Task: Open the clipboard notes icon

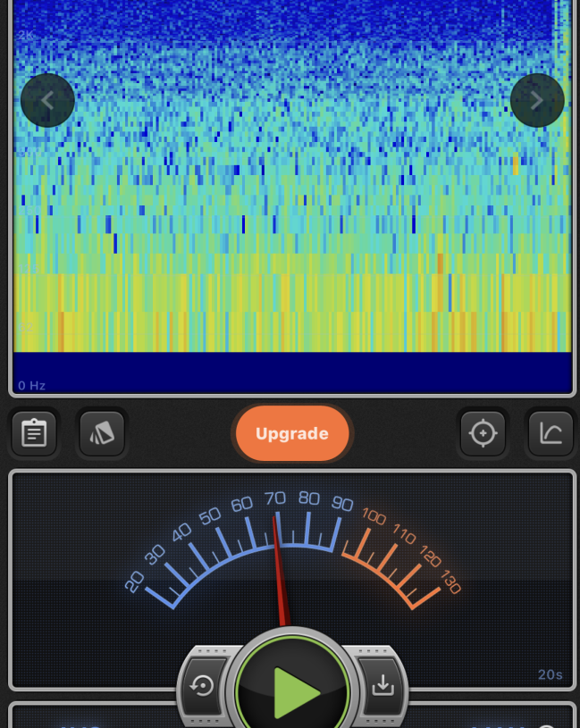Action: point(34,433)
